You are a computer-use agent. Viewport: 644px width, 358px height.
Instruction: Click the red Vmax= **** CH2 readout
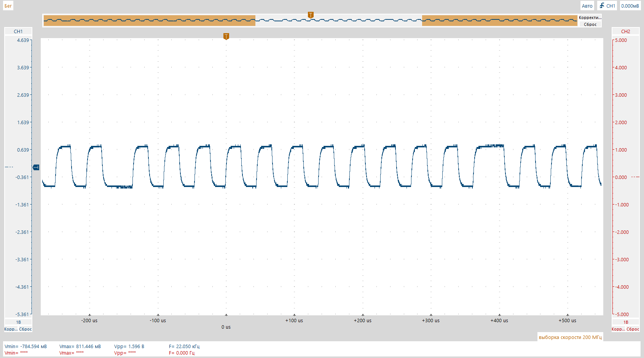coord(72,353)
